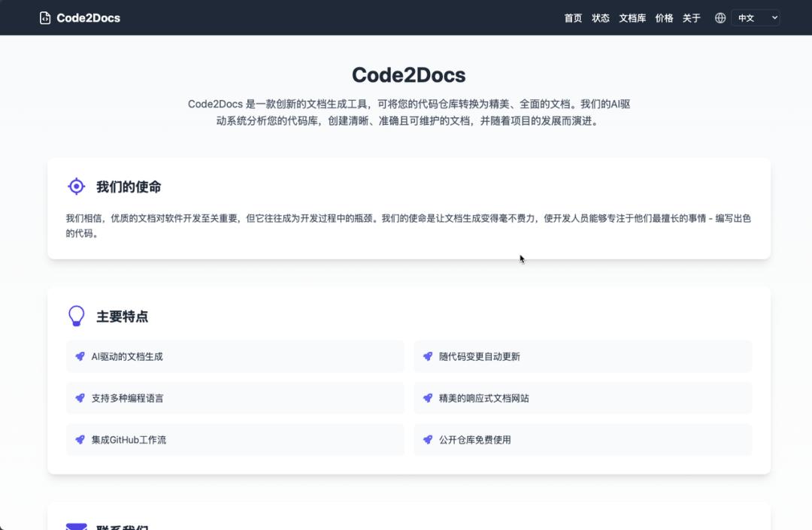
Task: Open the 状态 navigation link
Action: point(600,18)
